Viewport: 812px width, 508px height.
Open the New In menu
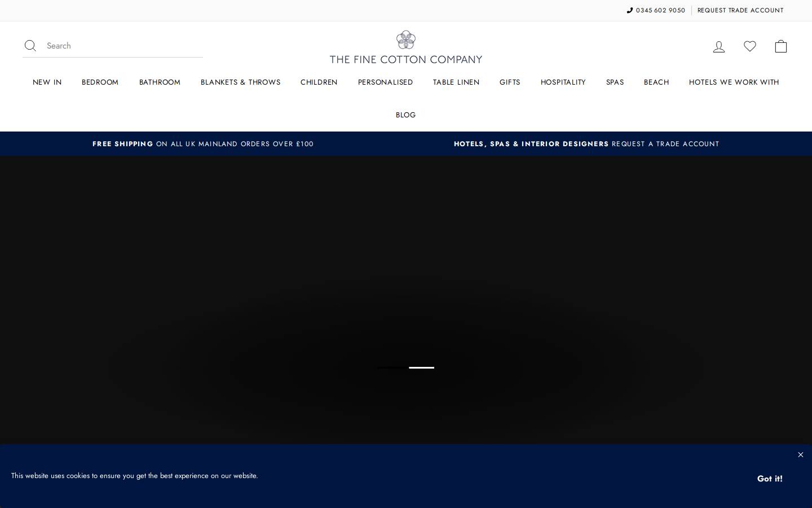47,82
